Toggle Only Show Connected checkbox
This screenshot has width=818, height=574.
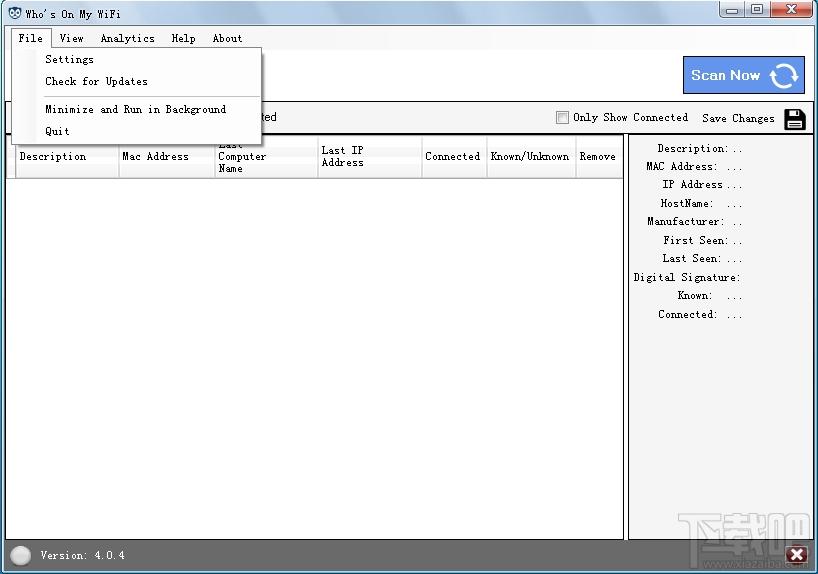click(x=562, y=117)
